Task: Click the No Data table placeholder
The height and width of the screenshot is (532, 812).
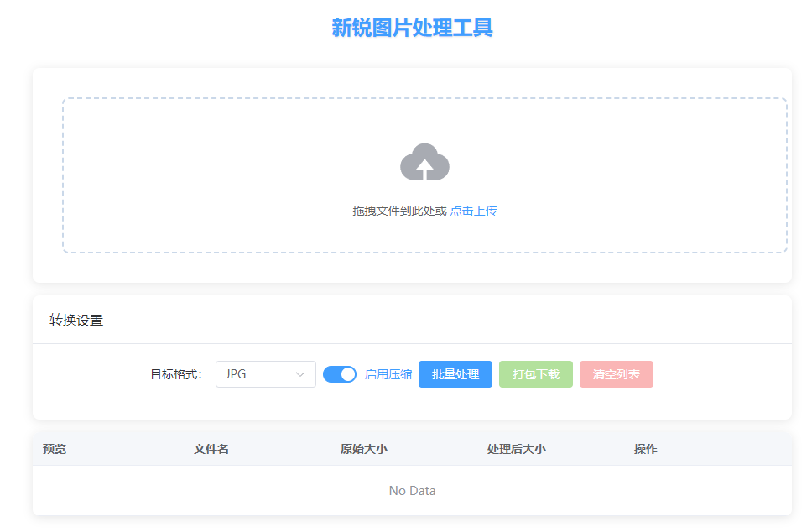Action: (x=412, y=491)
